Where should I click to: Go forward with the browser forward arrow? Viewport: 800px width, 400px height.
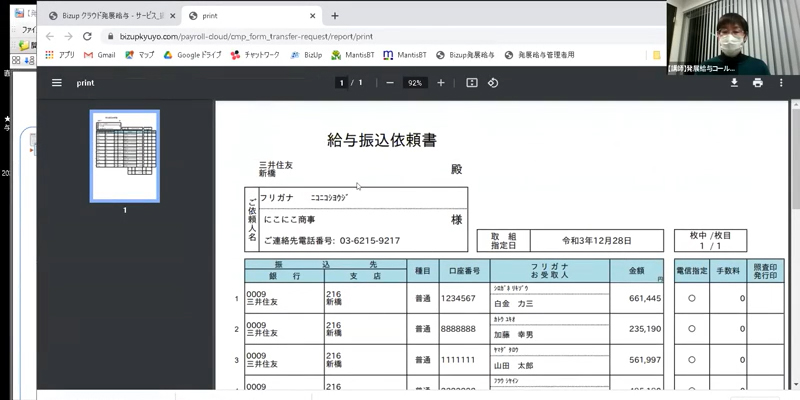tap(68, 36)
